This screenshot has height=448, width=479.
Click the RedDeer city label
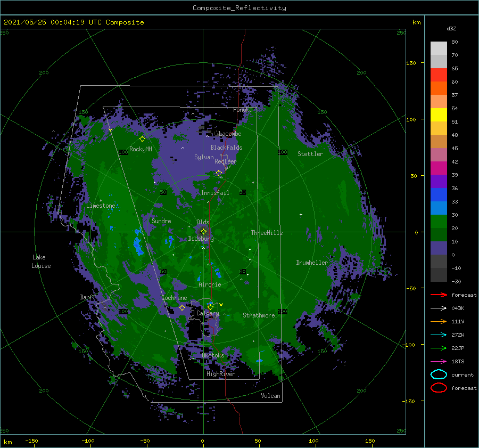pyautogui.click(x=226, y=161)
